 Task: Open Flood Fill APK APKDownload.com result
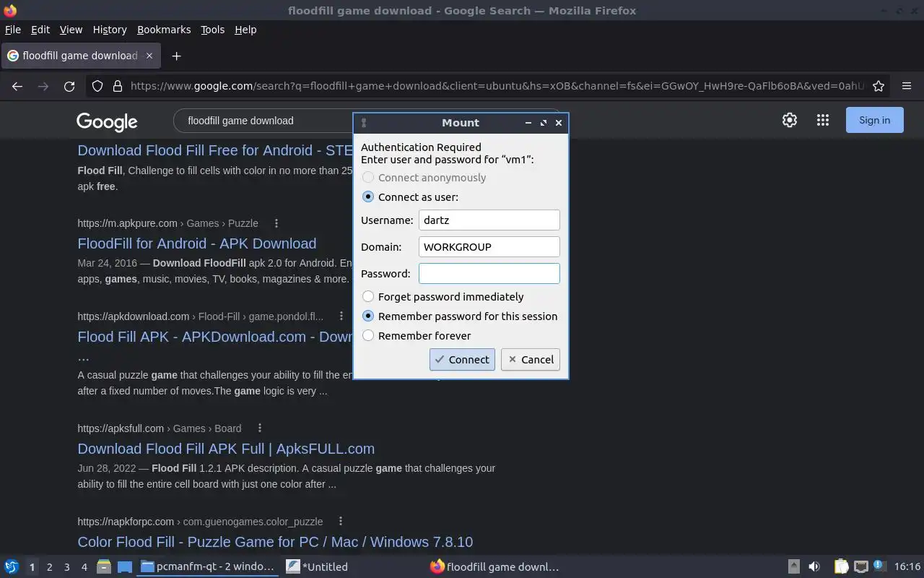coord(215,337)
